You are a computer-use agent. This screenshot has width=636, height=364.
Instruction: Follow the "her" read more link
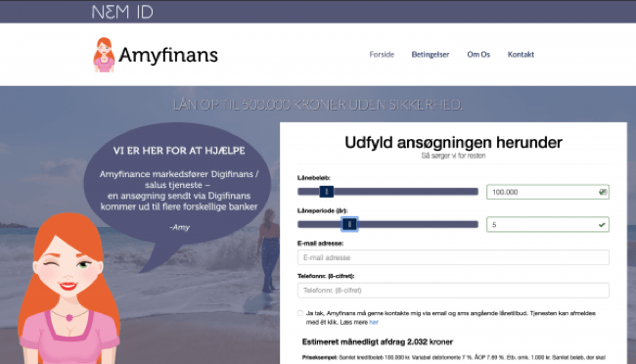374,322
